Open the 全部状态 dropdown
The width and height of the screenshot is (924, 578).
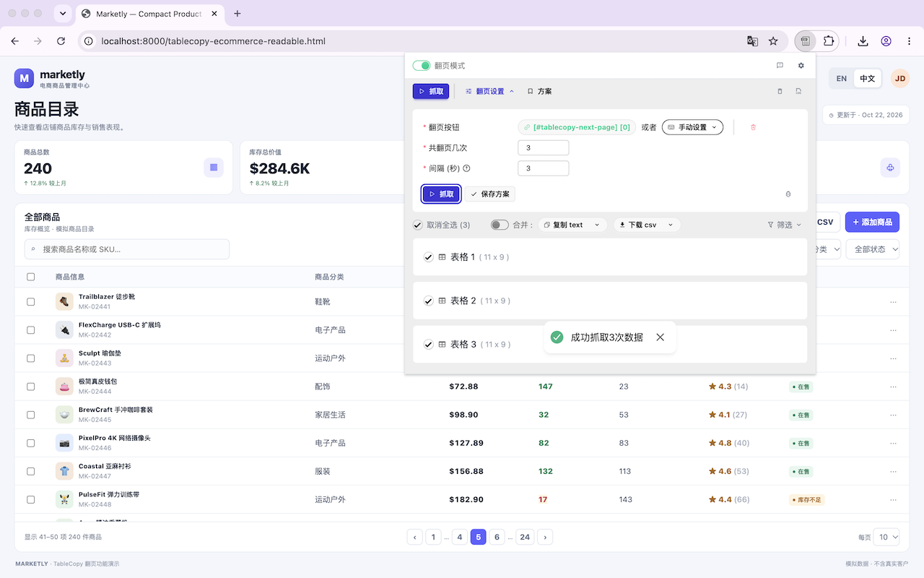[x=873, y=249]
